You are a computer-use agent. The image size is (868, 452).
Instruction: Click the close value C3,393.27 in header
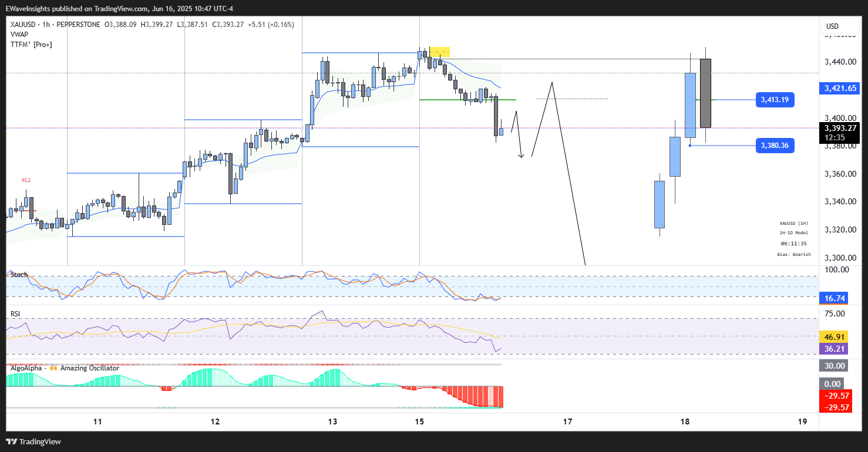coord(228,25)
